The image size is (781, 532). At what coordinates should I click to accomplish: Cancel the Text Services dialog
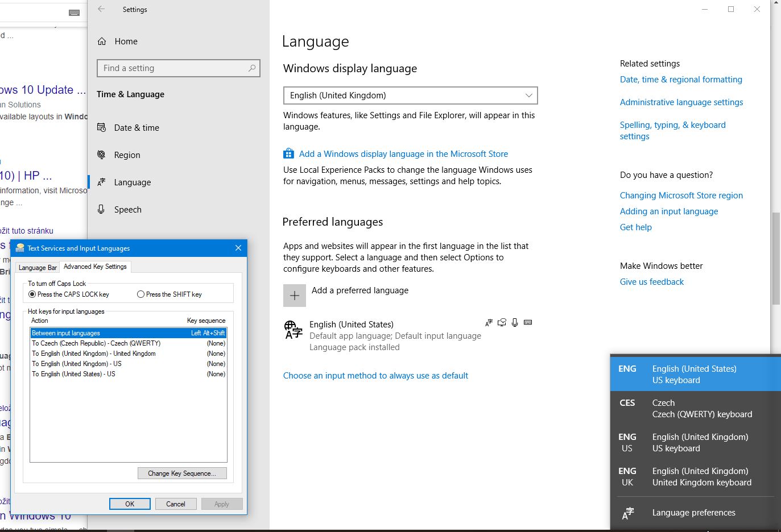[x=176, y=504]
